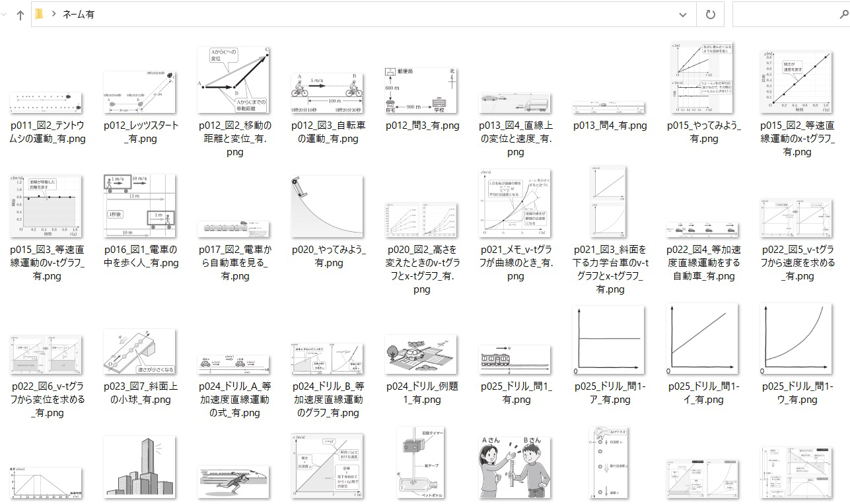Click the folder icon in address bar

39,14
